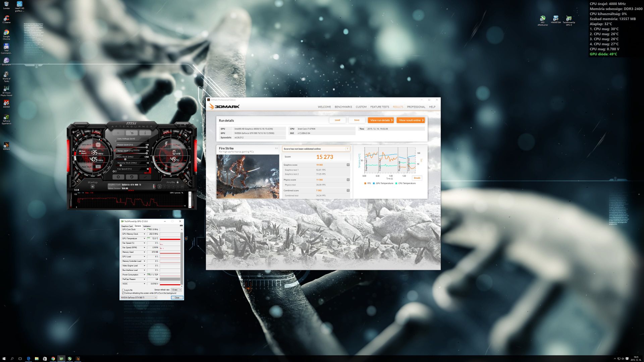This screenshot has width=644, height=362.
Task: Open 3DMark FEATURE TESTS tab
Action: (x=380, y=107)
